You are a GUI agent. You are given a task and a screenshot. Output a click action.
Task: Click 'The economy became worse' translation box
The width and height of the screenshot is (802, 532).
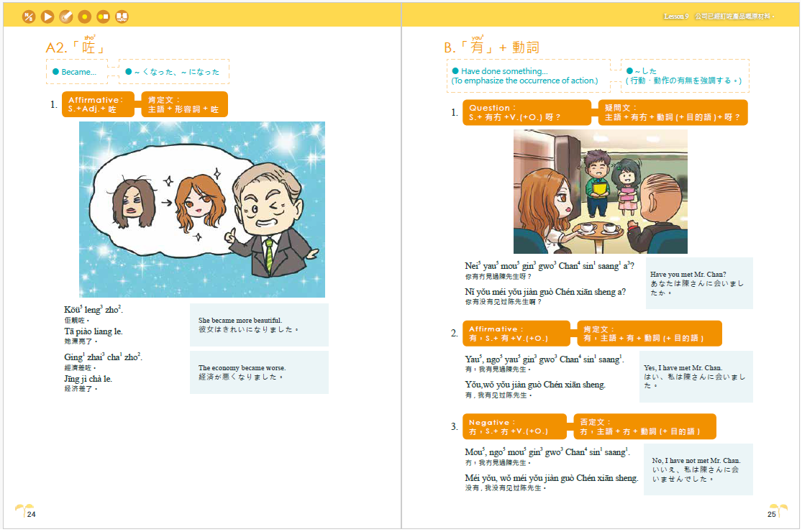(x=259, y=372)
